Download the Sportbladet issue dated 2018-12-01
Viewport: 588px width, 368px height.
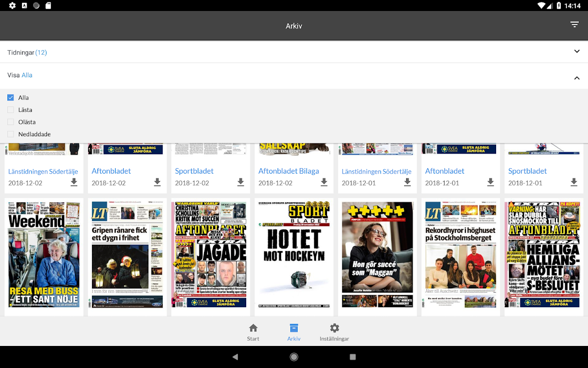pyautogui.click(x=574, y=183)
